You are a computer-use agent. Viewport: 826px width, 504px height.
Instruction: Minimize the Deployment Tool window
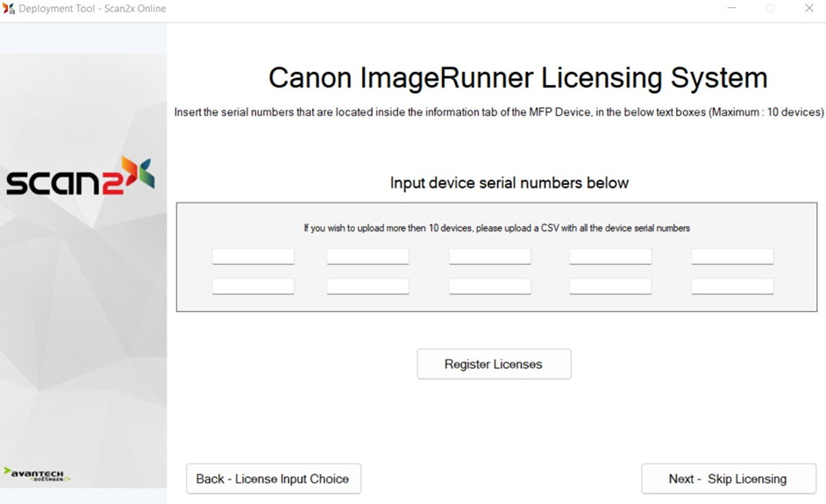click(x=731, y=9)
